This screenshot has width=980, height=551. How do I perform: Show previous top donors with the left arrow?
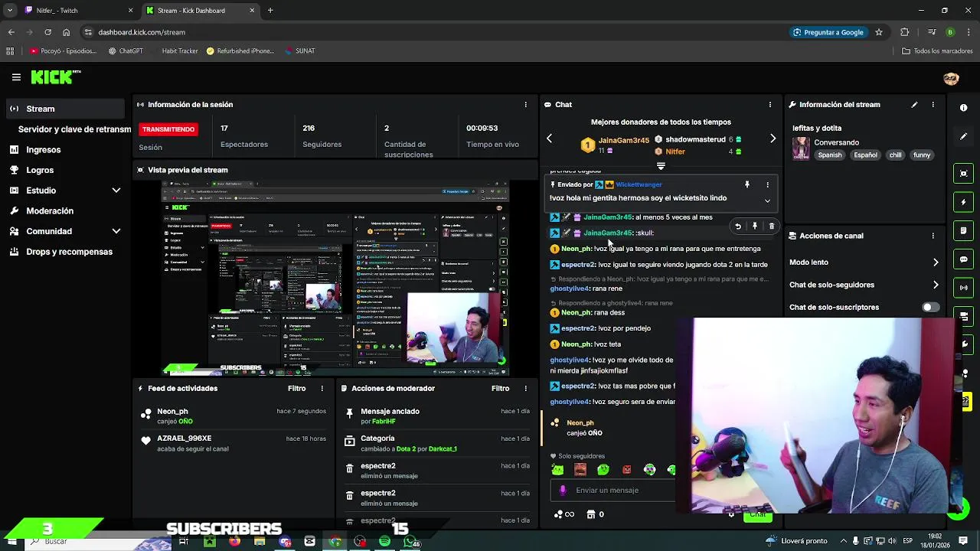pos(549,139)
